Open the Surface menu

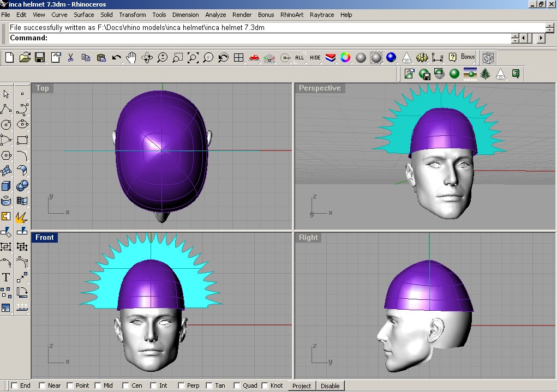[84, 15]
